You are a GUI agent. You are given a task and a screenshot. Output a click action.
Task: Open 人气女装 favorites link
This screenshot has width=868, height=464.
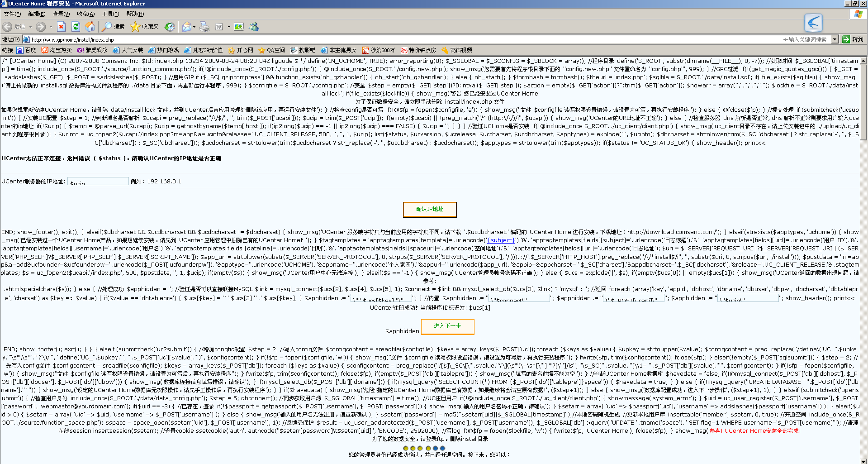point(128,50)
